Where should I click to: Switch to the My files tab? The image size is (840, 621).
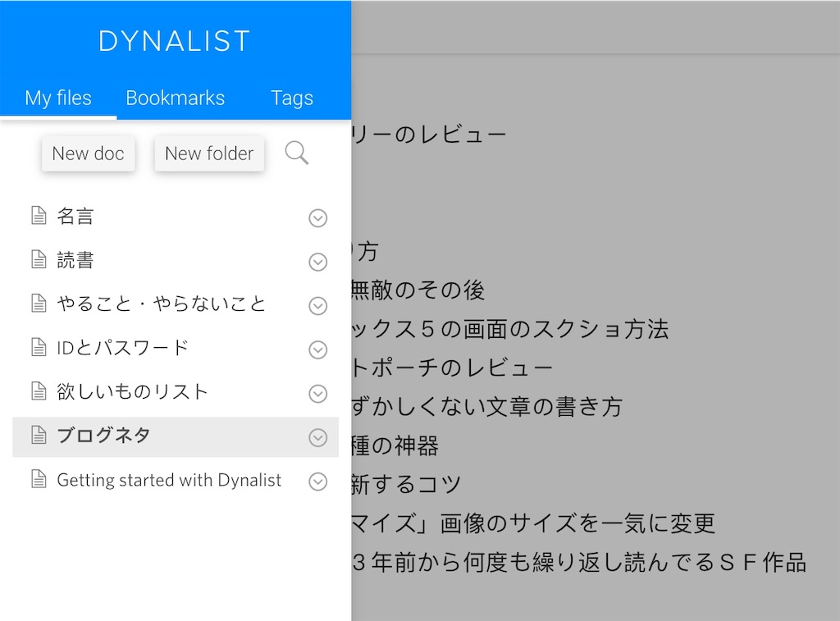[x=58, y=98]
